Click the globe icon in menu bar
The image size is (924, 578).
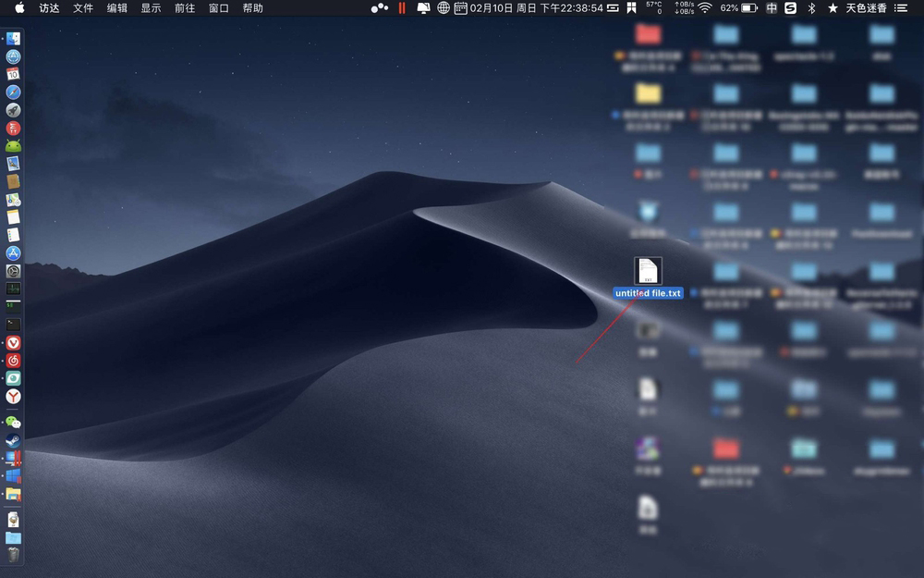pos(444,7)
